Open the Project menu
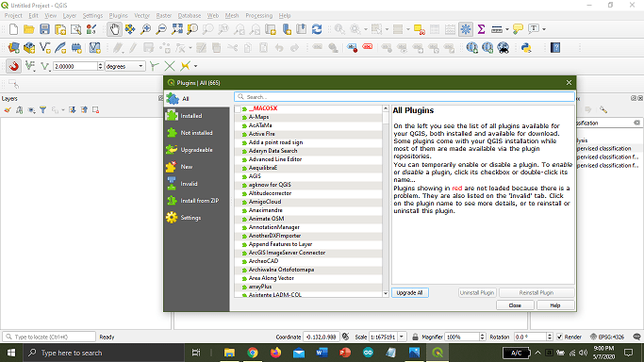The width and height of the screenshot is (644, 362). click(13, 16)
